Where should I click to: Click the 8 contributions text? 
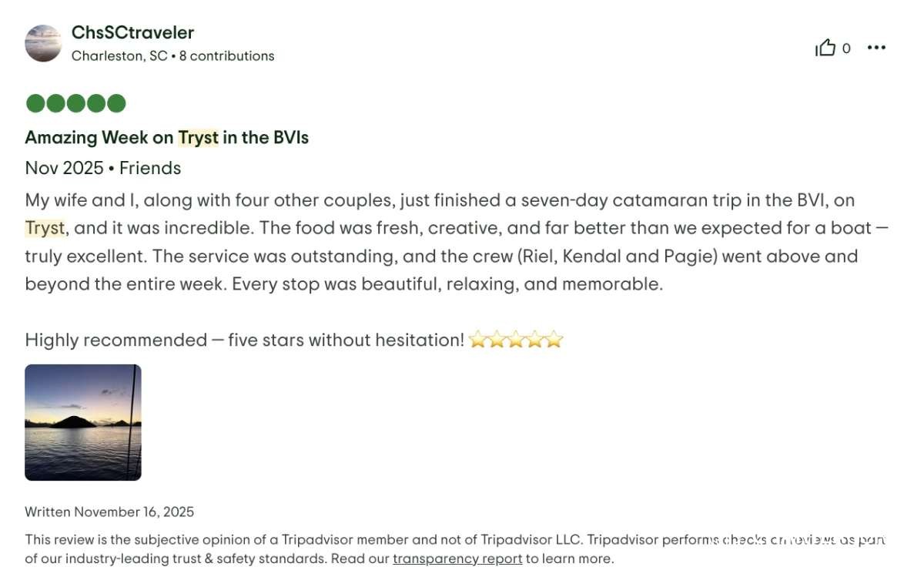click(226, 56)
